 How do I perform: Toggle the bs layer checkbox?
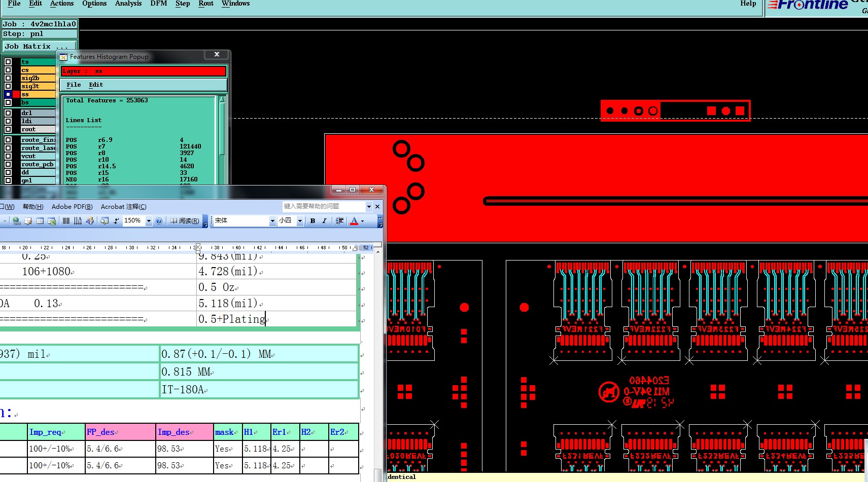pyautogui.click(x=8, y=102)
